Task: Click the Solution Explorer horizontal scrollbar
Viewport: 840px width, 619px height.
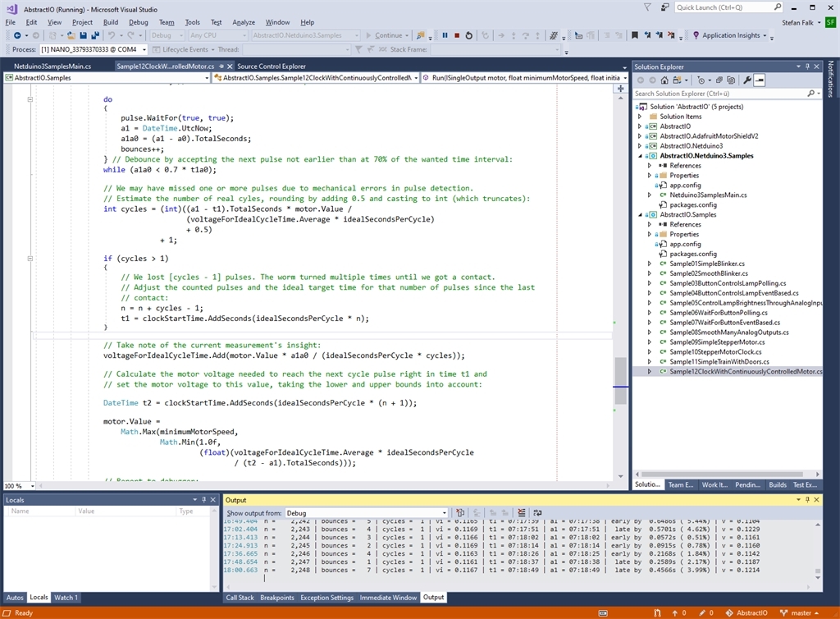Action: pyautogui.click(x=722, y=475)
